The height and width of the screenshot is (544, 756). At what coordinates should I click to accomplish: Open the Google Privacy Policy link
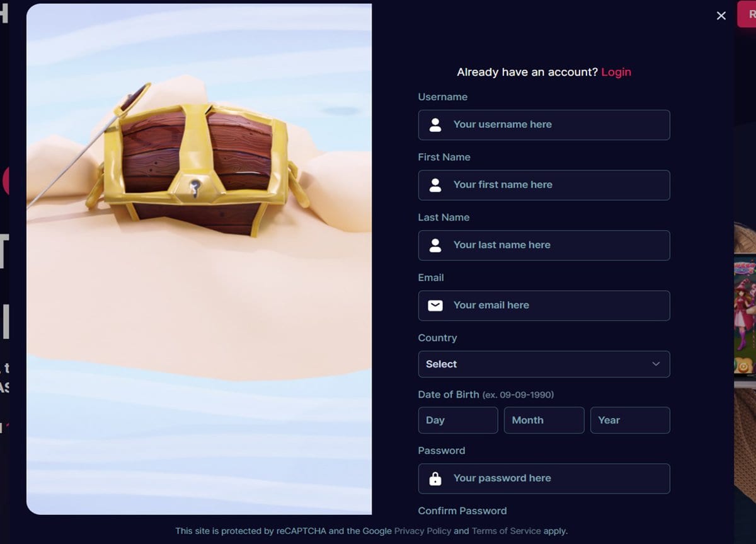click(423, 531)
